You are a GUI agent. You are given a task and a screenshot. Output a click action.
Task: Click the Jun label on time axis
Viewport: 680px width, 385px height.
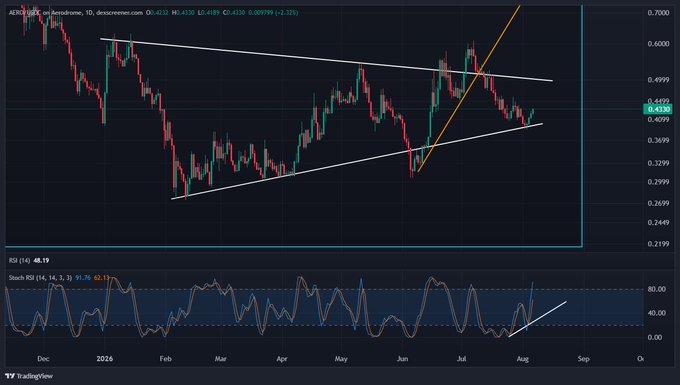pyautogui.click(x=402, y=359)
